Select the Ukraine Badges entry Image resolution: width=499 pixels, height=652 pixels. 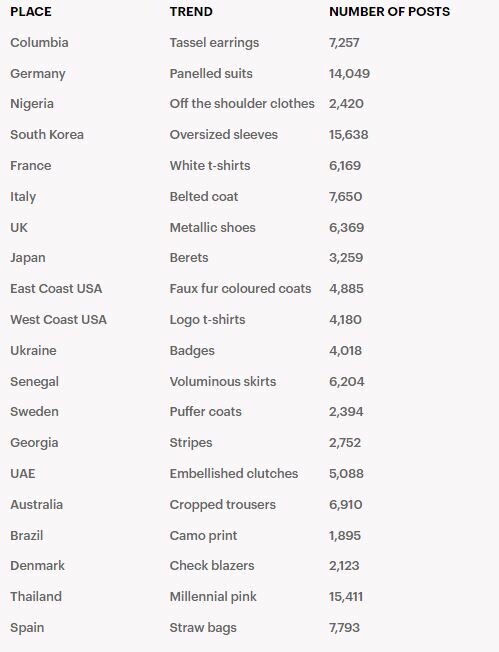192,351
